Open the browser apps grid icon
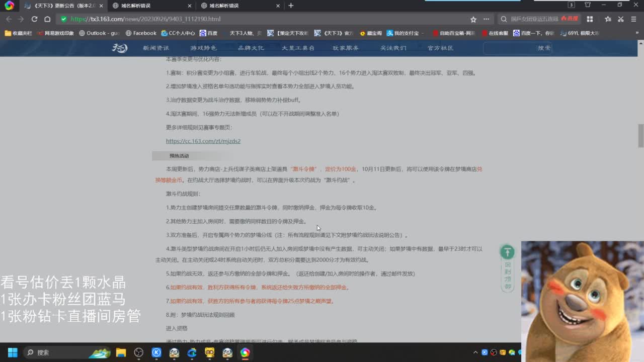Screen dimensions: 644x362 pyautogui.click(x=590, y=19)
